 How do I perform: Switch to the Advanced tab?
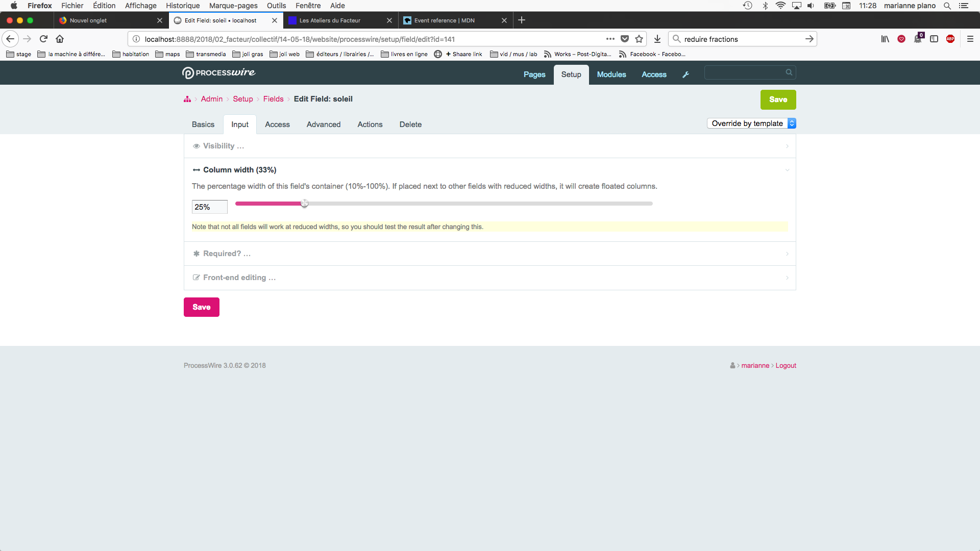point(323,124)
